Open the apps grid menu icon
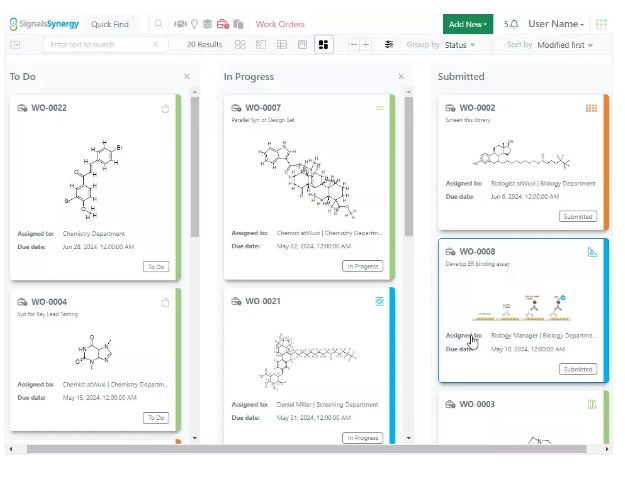The width and height of the screenshot is (625, 500). 601,24
